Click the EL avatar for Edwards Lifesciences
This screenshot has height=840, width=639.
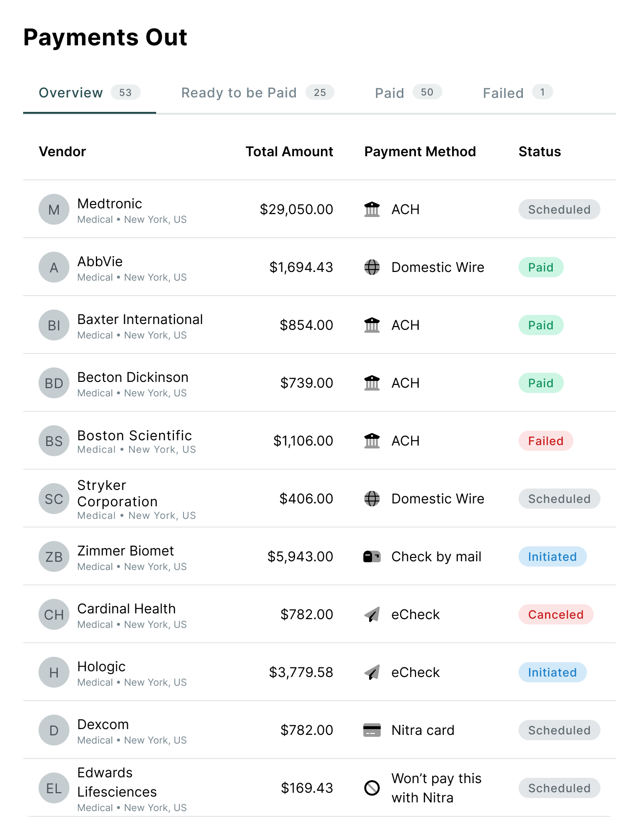click(54, 788)
